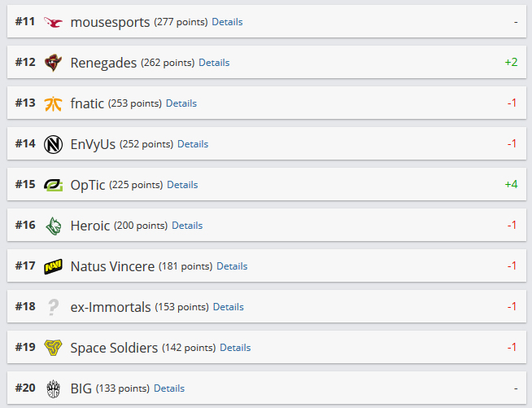
Task: View Details for OpTic points
Action: [182, 185]
